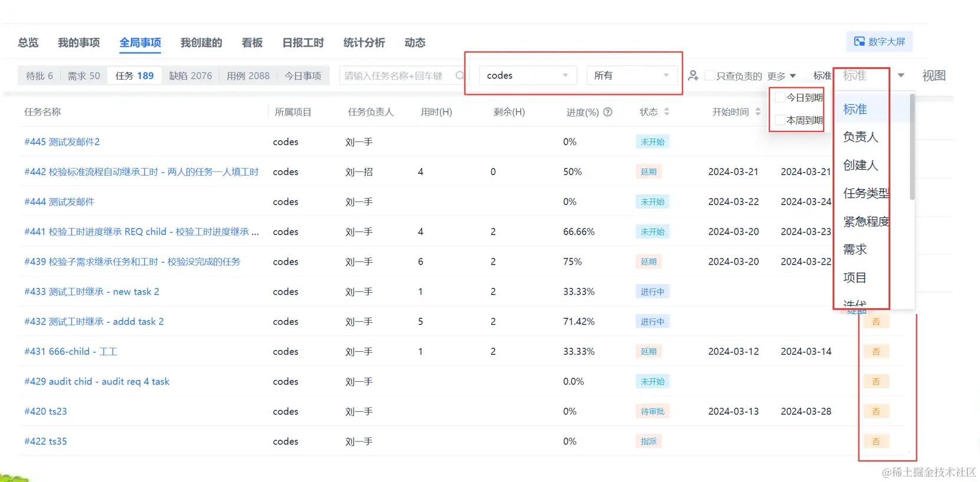The image size is (980, 482).
Task: Check the 本周到期 checkbox
Action: coord(780,120)
